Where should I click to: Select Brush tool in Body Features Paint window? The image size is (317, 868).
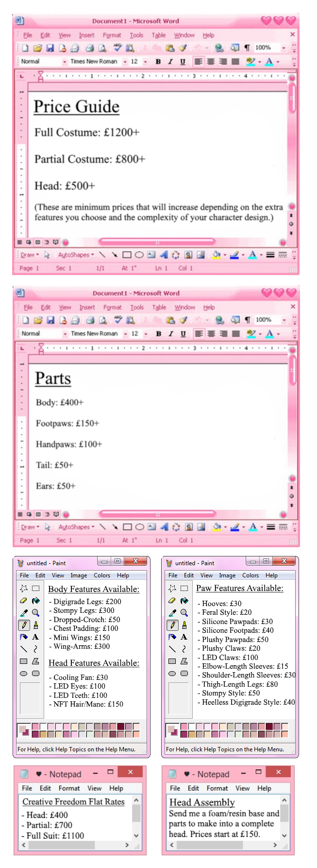35,625
